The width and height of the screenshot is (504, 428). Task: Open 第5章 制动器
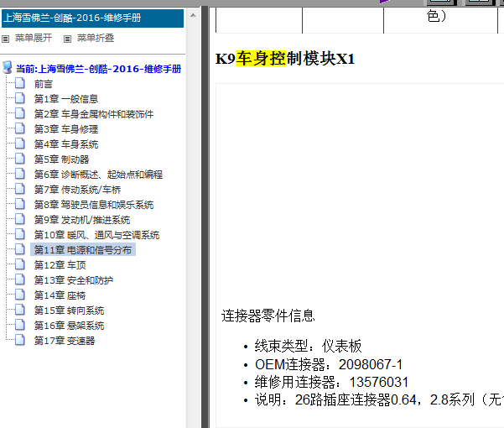pyautogui.click(x=62, y=159)
